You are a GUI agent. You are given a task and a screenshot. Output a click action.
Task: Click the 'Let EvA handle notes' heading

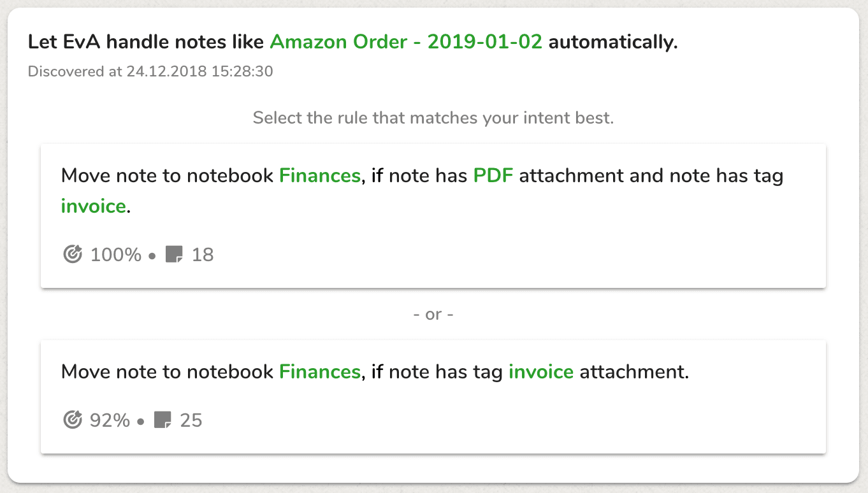[146, 42]
